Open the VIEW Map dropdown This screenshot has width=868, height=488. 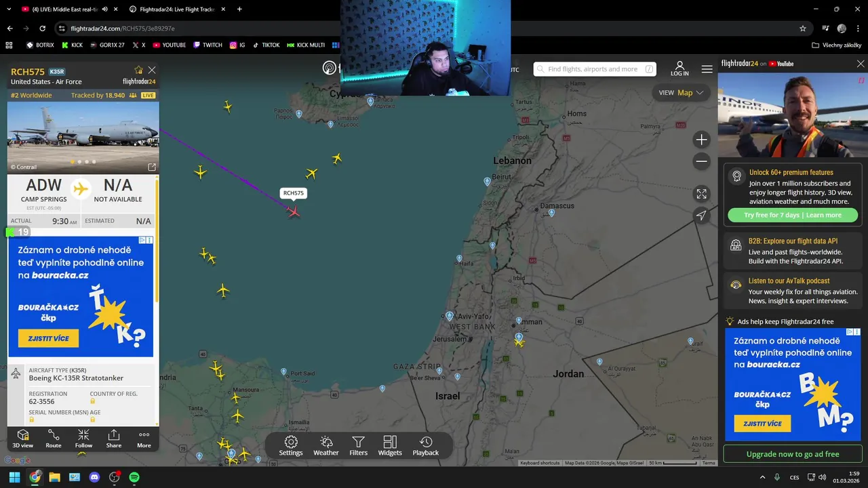[682, 93]
